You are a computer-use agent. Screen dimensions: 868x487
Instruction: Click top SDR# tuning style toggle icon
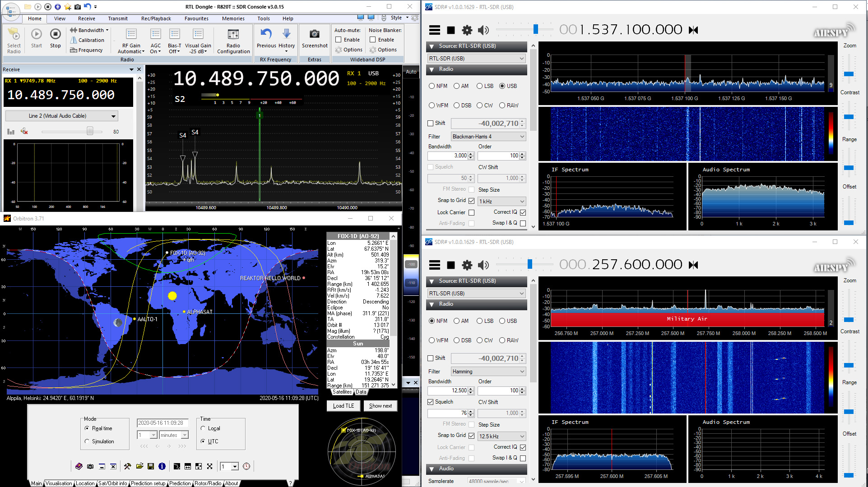693,30
